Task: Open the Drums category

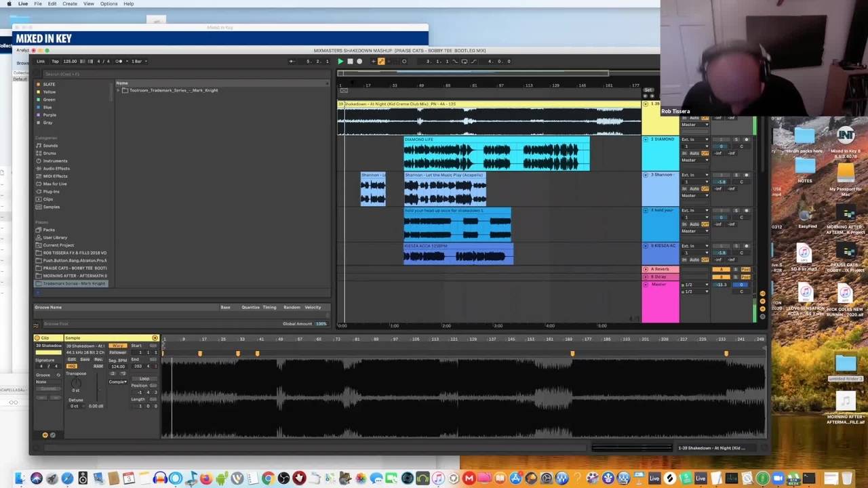Action: 50,153
